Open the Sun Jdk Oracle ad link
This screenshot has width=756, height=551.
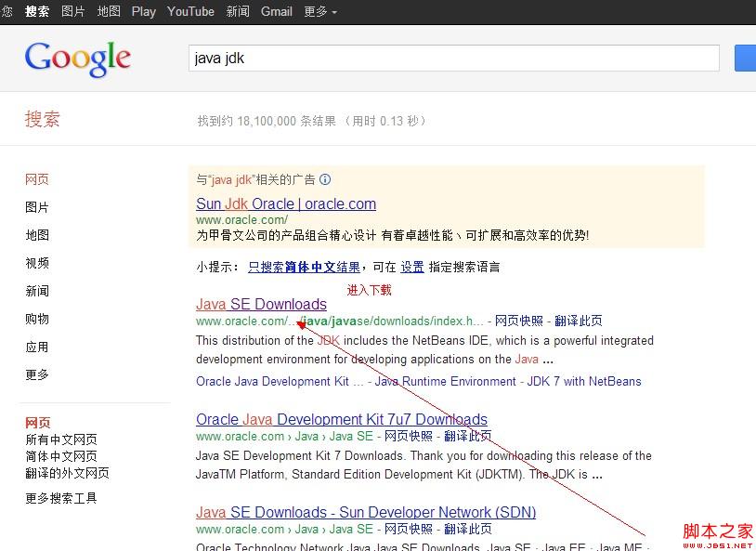click(x=286, y=204)
